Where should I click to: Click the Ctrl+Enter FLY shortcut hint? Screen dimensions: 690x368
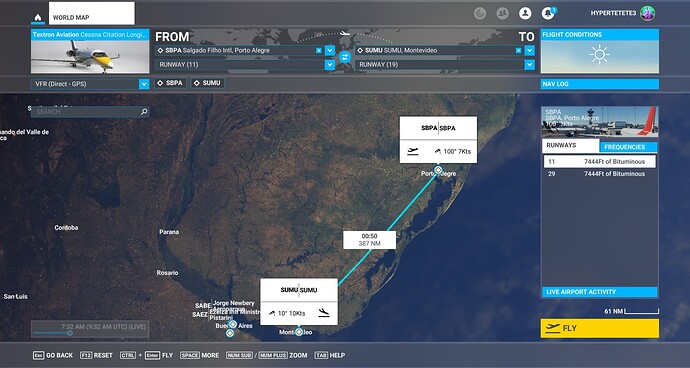tap(147, 355)
